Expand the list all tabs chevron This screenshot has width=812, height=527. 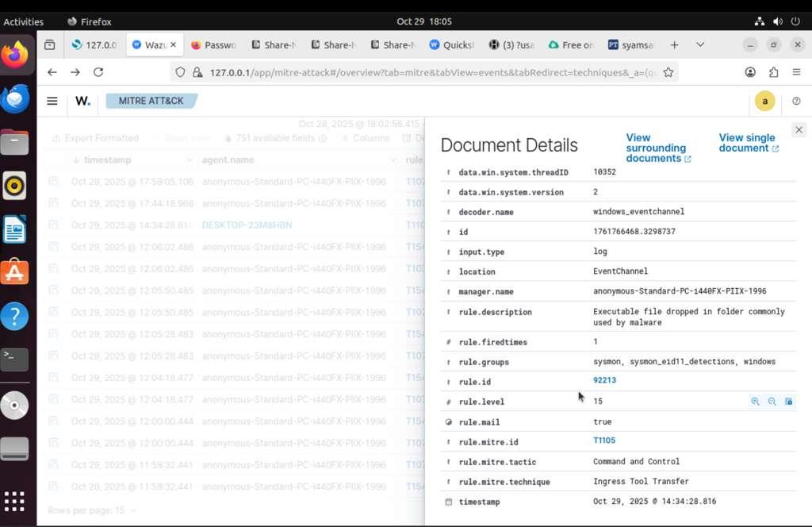click(x=700, y=45)
